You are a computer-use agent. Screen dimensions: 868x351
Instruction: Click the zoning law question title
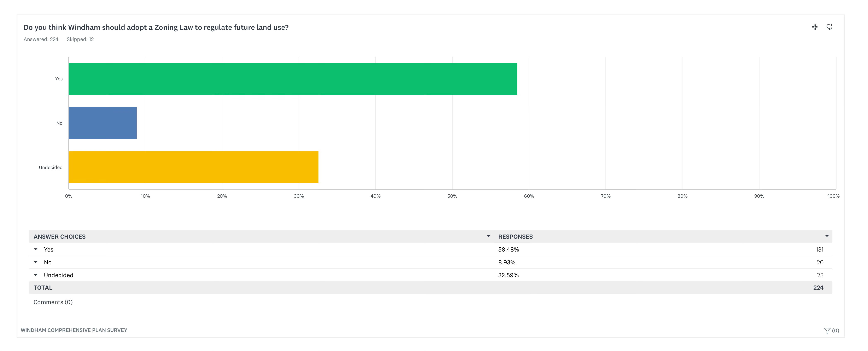click(156, 27)
